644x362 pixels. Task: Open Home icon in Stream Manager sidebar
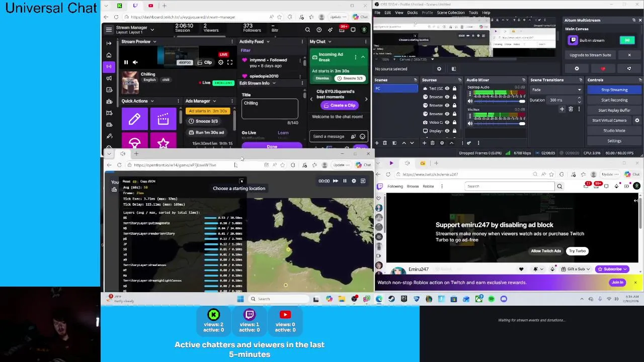(x=109, y=55)
